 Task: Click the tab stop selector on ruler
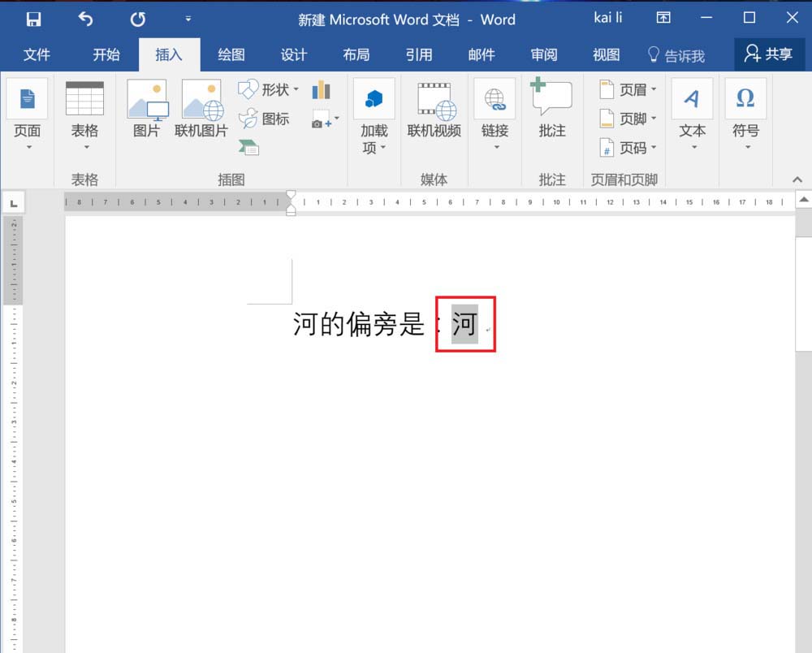click(14, 204)
